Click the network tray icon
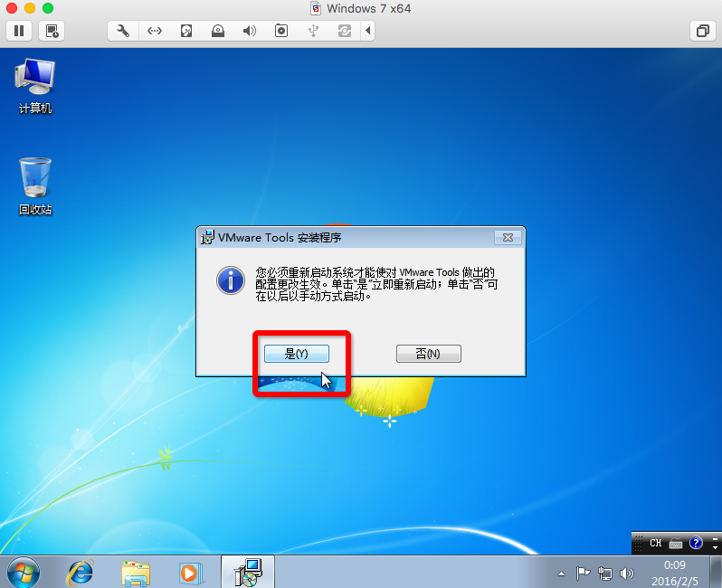This screenshot has height=588, width=722. 605,574
